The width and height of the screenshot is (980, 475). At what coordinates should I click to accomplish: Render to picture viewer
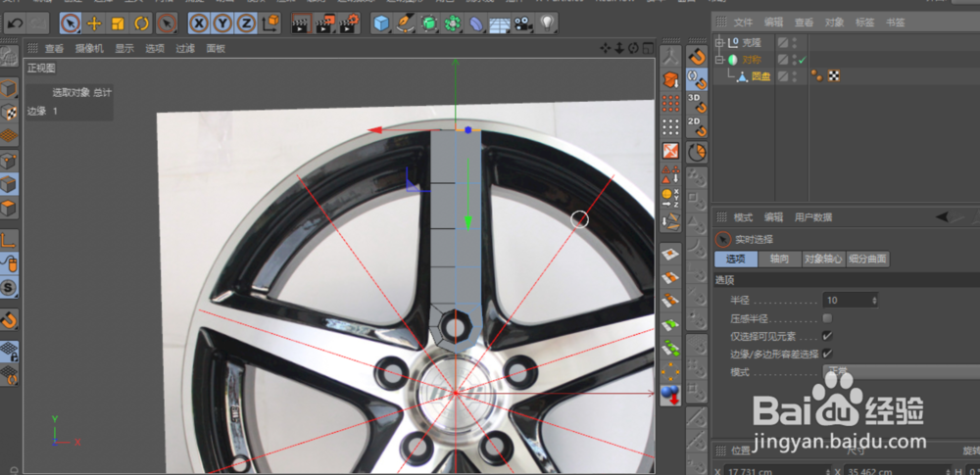[325, 24]
